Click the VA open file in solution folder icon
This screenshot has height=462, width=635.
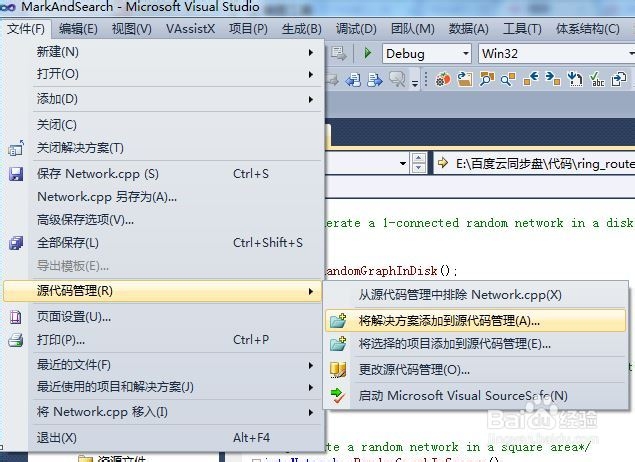(465, 79)
